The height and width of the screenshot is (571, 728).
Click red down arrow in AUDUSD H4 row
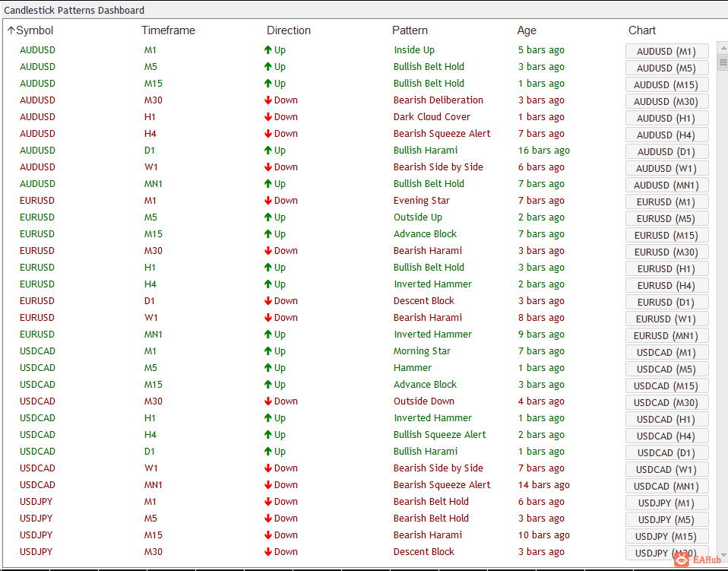click(x=268, y=134)
